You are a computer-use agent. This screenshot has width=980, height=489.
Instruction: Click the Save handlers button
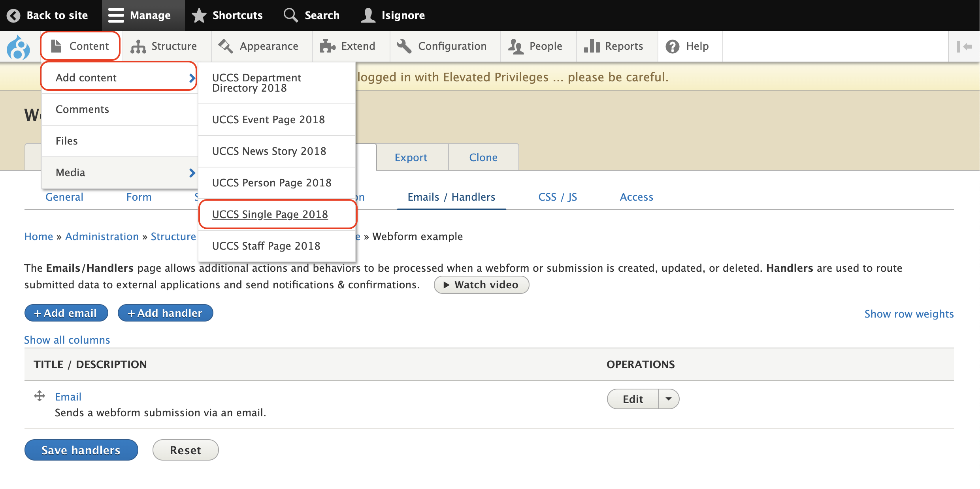[81, 450]
